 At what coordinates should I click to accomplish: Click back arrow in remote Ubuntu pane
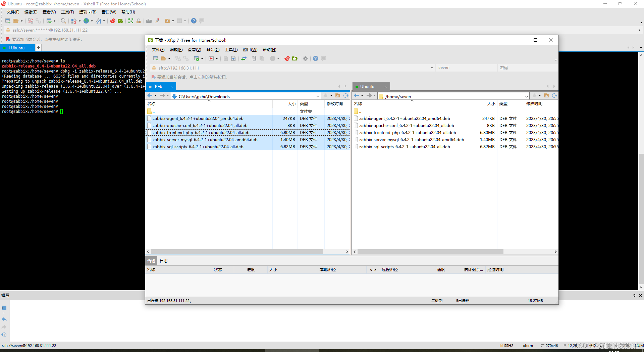click(x=357, y=96)
